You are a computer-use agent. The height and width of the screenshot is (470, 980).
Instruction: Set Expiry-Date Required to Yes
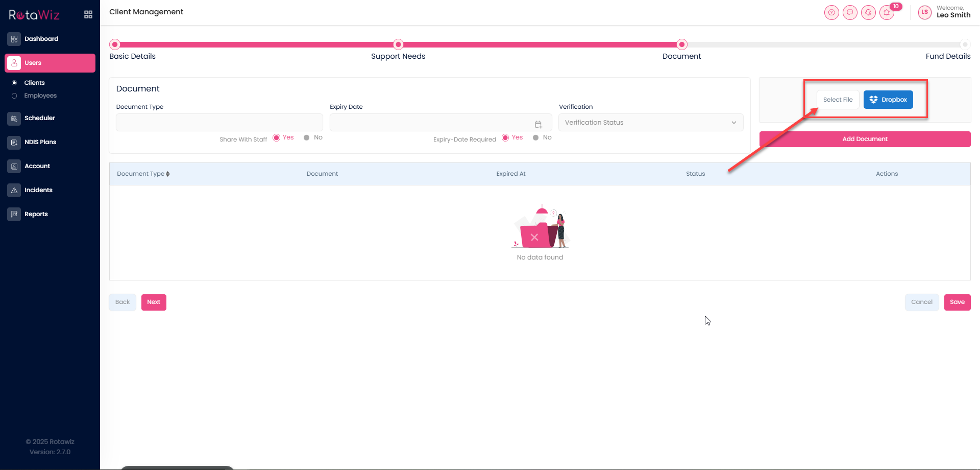(x=505, y=137)
